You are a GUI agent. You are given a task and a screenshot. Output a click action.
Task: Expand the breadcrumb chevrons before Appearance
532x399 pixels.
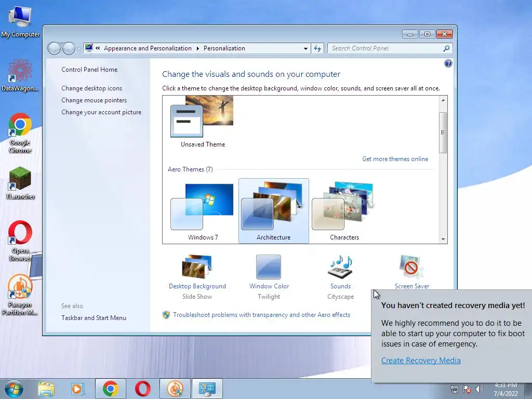pyautogui.click(x=98, y=48)
